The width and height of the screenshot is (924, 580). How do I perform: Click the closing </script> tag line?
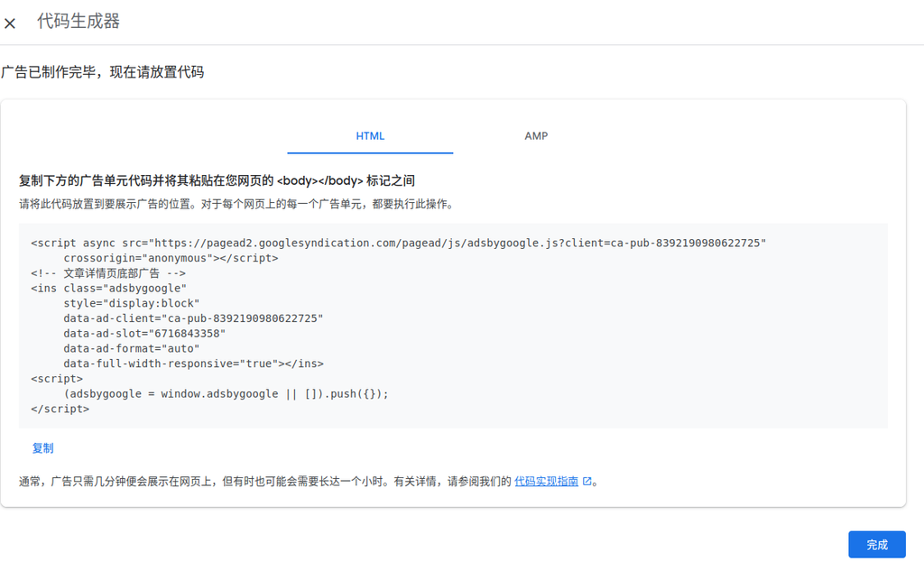coord(60,409)
